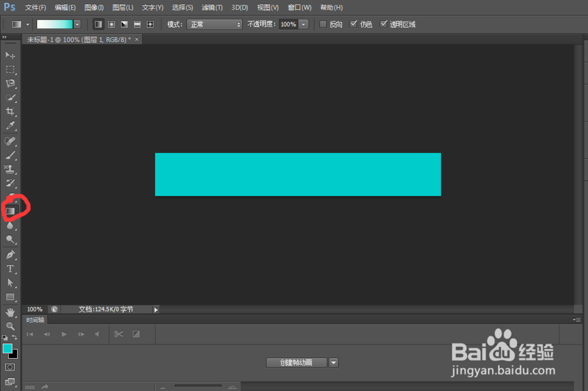Viewport: 588px width, 391px height.
Task: Open the 视图(V) menu
Action: pyautogui.click(x=268, y=8)
